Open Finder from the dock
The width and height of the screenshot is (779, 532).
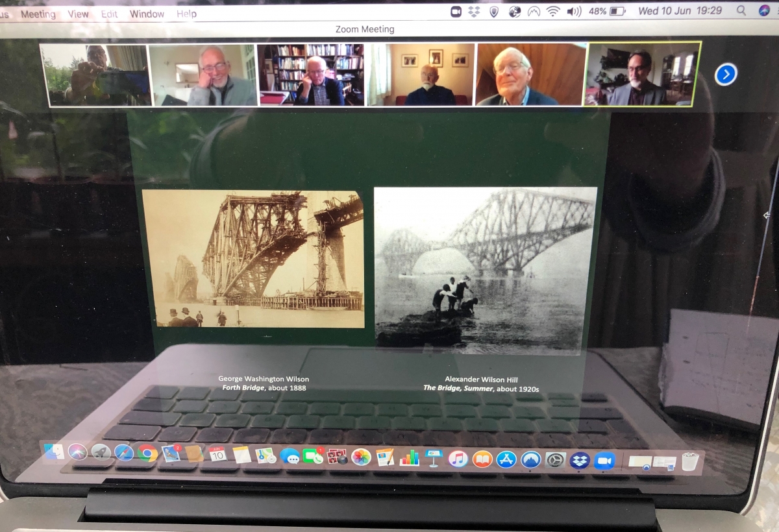55,451
